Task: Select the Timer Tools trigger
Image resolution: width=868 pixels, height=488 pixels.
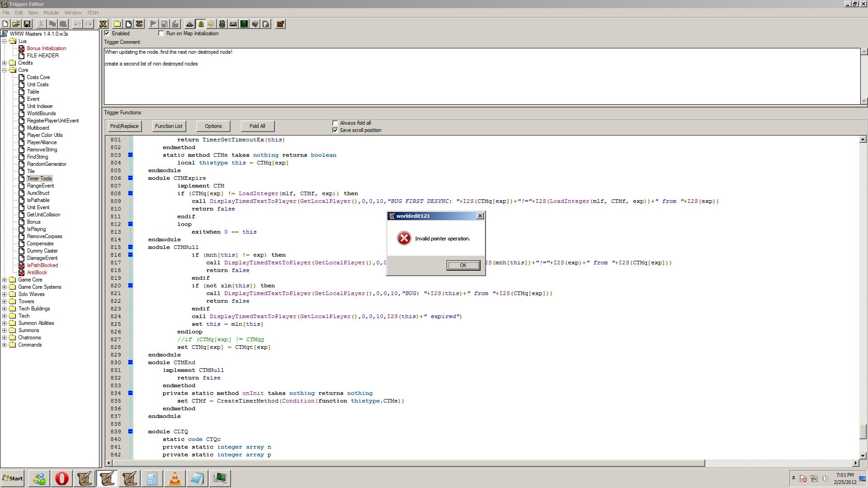Action: [39, 178]
